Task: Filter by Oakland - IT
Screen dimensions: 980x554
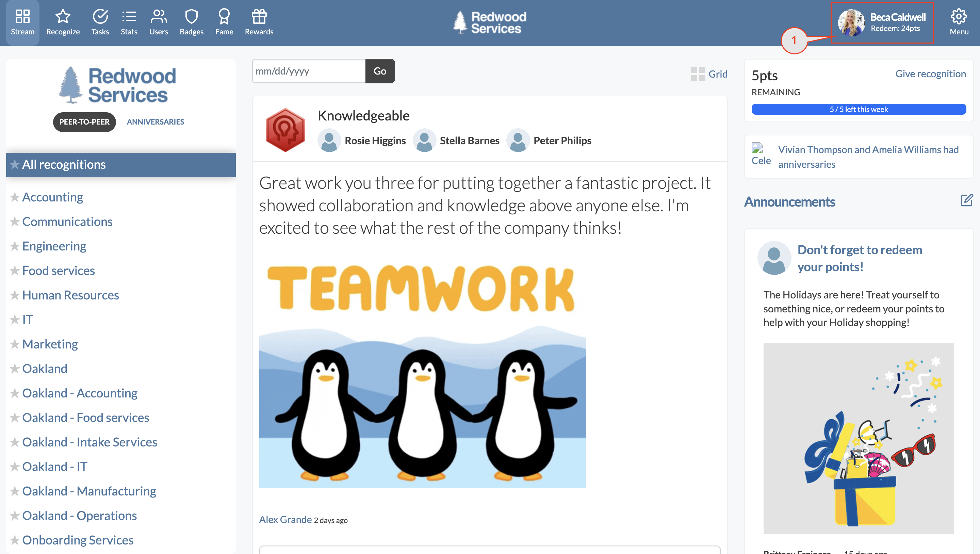Action: tap(55, 467)
